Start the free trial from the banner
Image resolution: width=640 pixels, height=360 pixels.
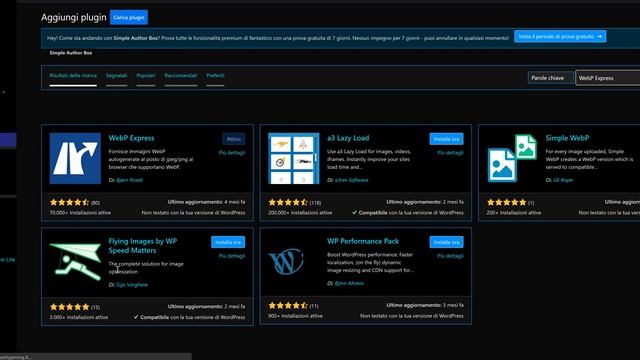point(560,36)
